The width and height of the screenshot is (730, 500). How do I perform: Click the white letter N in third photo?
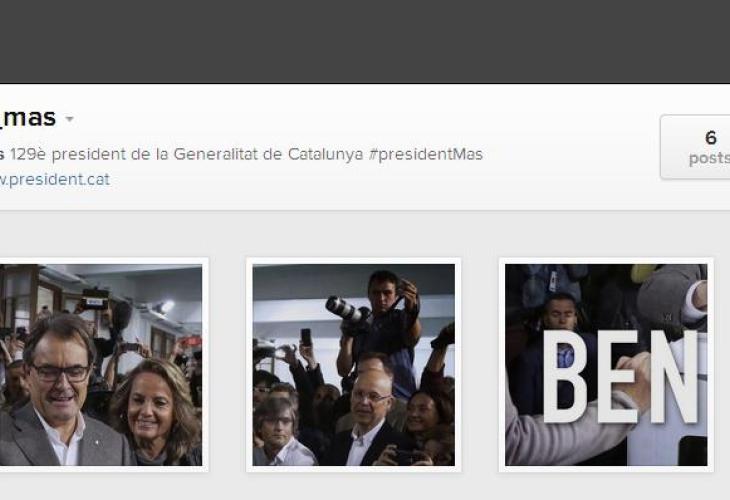click(x=674, y=377)
